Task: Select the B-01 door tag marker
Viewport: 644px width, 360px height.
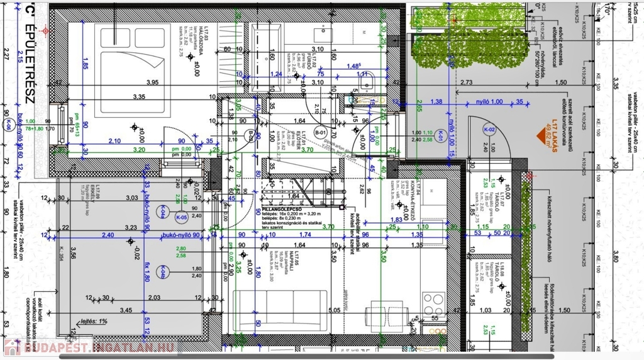Action: [320, 133]
